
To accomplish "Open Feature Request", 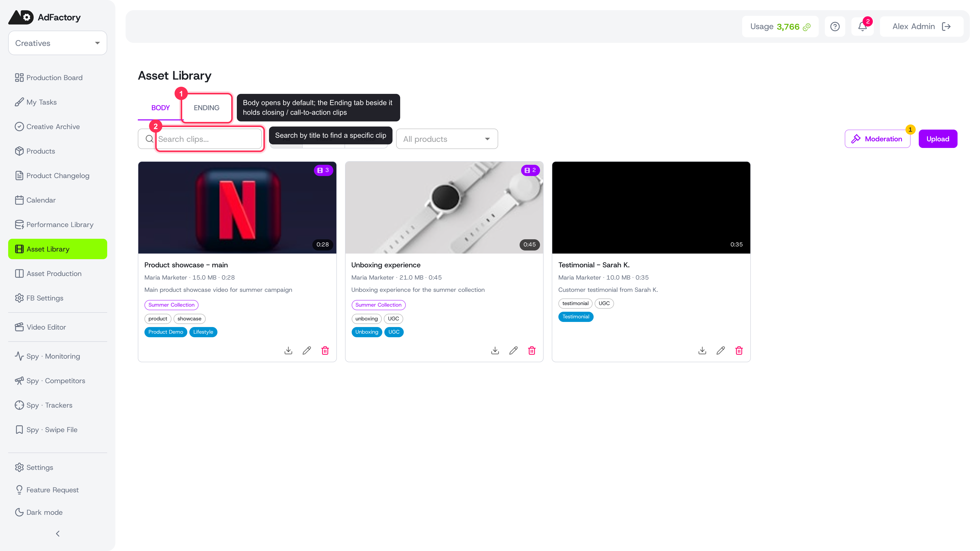I will click(x=57, y=490).
